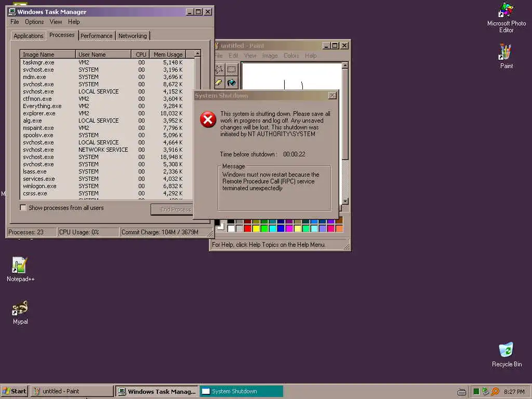Image resolution: width=532 pixels, height=399 pixels.
Task: Select the explorer.exe process row
Action: [107, 113]
